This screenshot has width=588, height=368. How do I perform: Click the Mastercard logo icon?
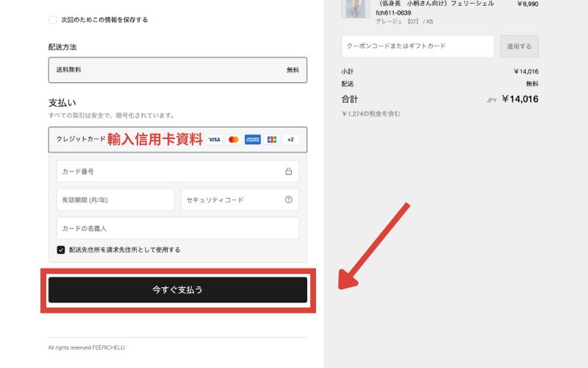pyautogui.click(x=234, y=139)
